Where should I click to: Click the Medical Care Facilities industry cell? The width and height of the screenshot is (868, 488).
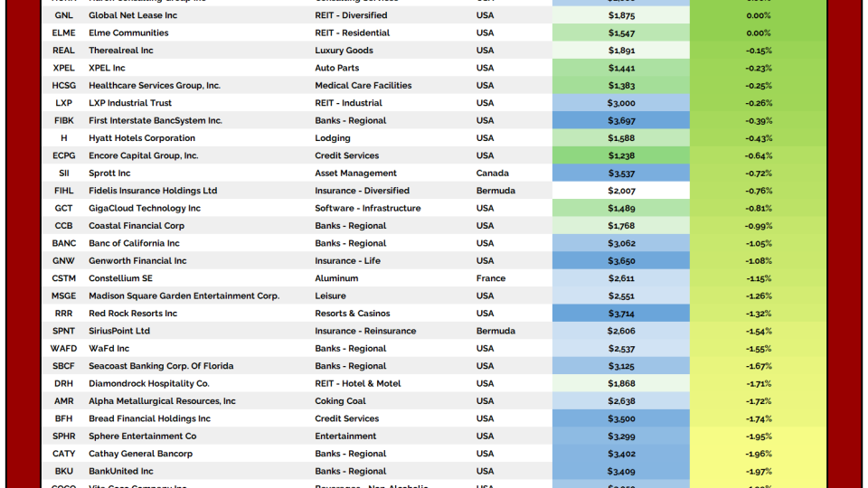(363, 86)
